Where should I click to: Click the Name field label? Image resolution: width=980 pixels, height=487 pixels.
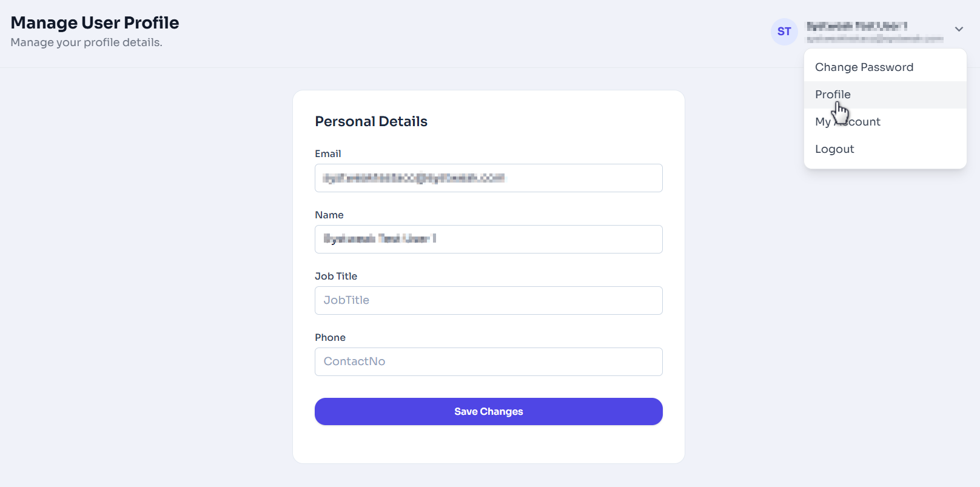point(329,215)
